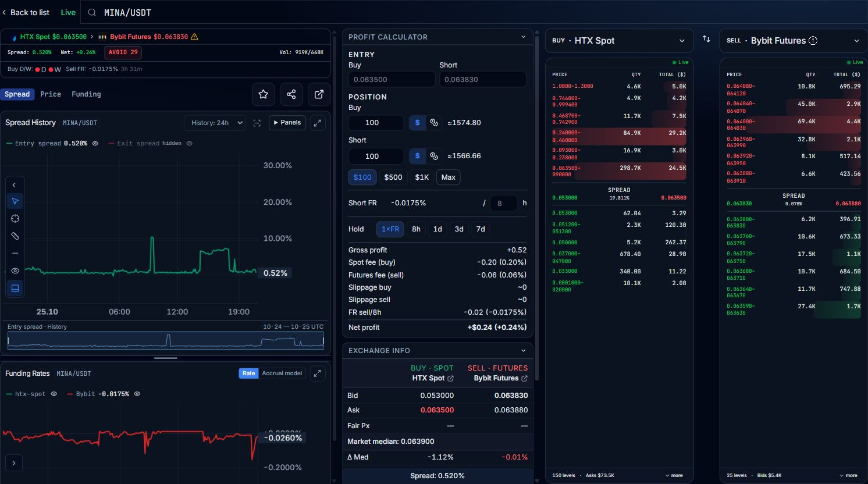Click the share icon button

[x=291, y=94]
